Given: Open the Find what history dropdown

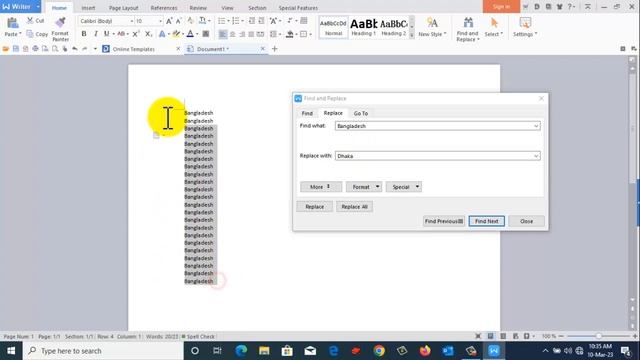Looking at the screenshot, I should (x=536, y=126).
